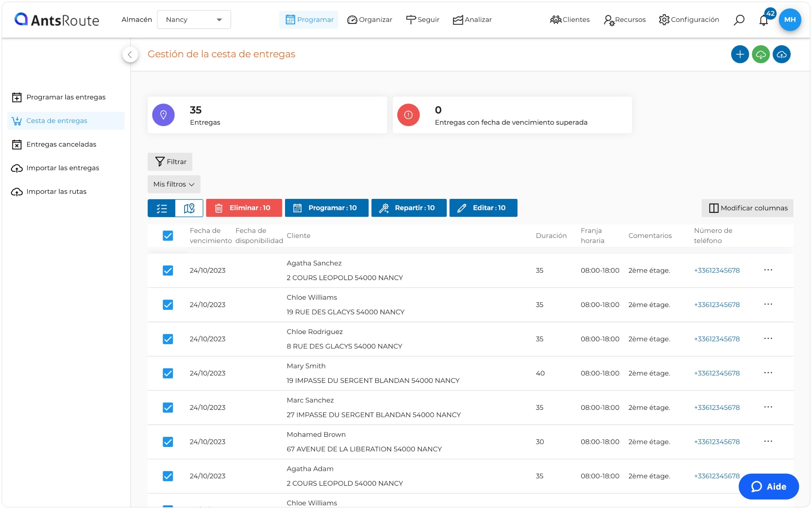Click Mary Smith phone number link
This screenshot has width=812, height=509.
717,373
